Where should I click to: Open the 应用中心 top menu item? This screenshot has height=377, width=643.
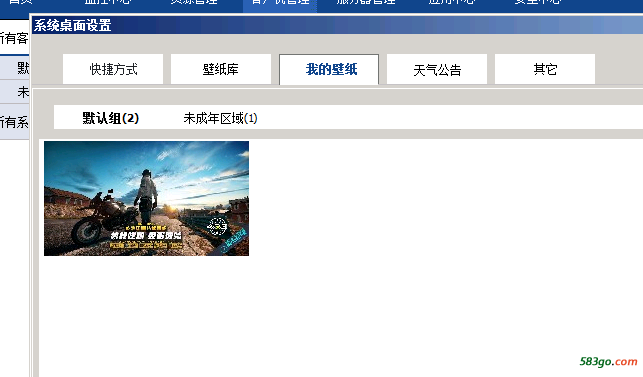pos(452,2)
